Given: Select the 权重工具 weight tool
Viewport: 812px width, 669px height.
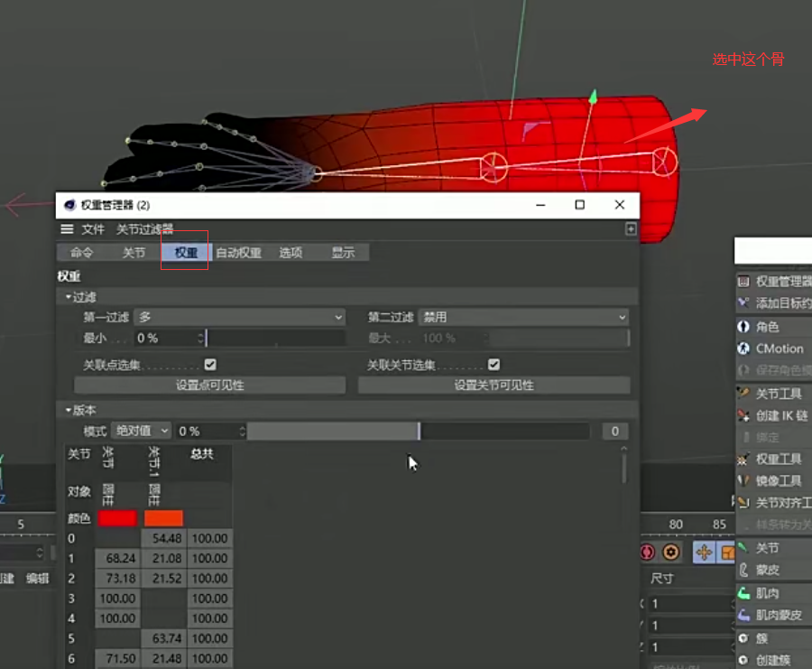Looking at the screenshot, I should coord(774,460).
